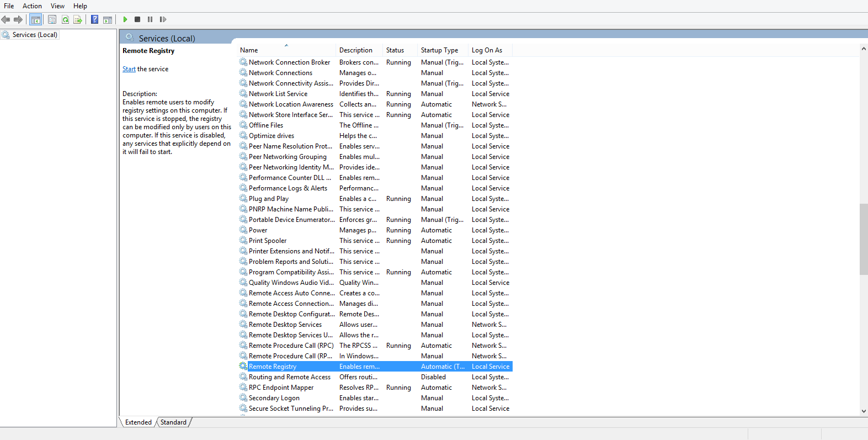
Task: Click the vertical scrollbar thumb in services list
Action: 864,239
